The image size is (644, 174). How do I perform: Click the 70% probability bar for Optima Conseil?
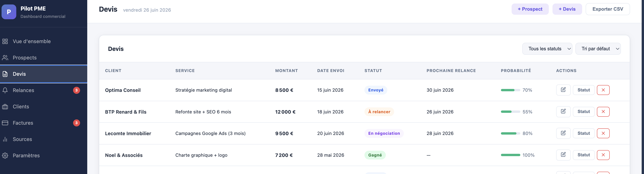coord(510,90)
